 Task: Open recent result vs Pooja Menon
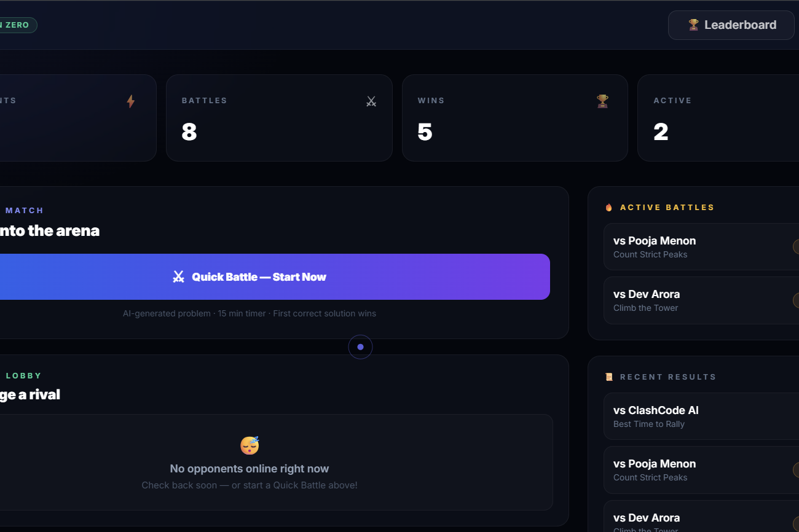coord(701,469)
